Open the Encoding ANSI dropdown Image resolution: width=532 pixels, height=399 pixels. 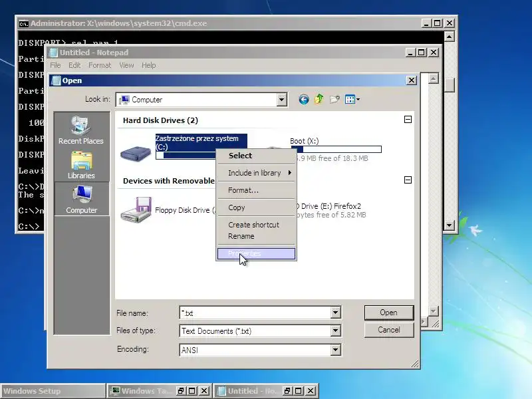tap(335, 350)
